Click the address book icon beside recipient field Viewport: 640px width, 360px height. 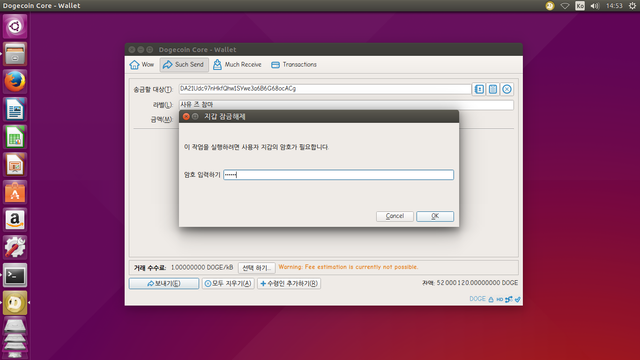coord(479,89)
